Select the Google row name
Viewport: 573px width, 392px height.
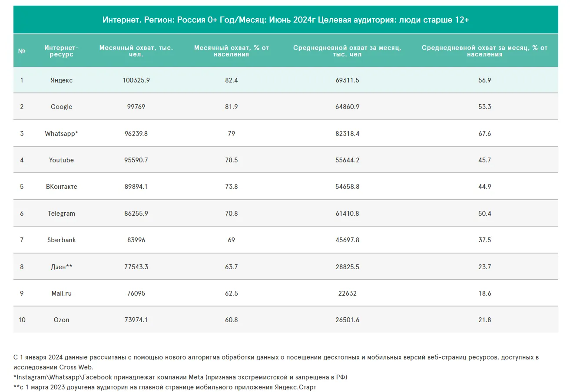tap(61, 107)
